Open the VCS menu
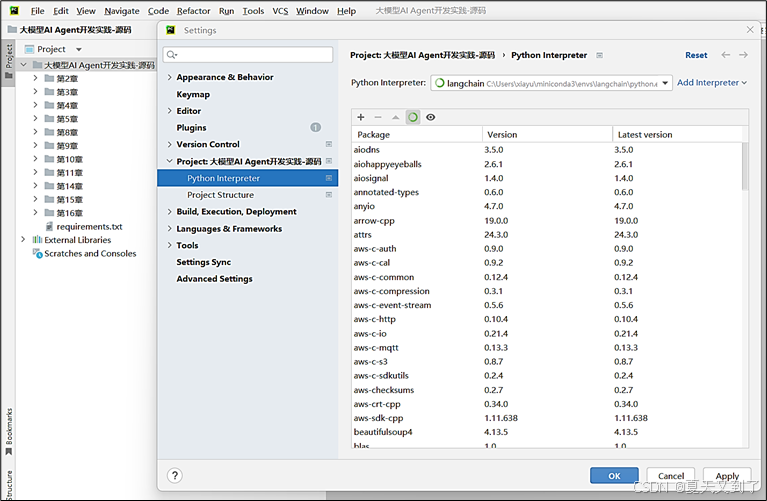This screenshot has height=501, width=767. (x=280, y=11)
